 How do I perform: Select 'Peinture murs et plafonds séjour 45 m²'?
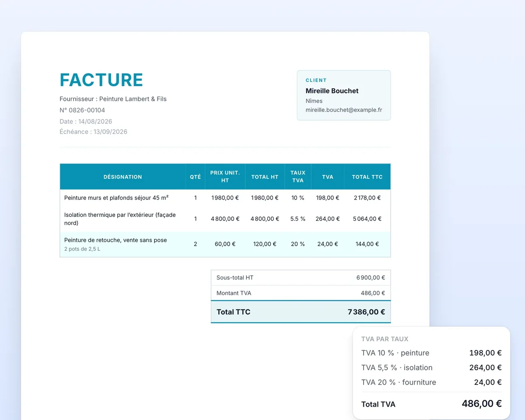pyautogui.click(x=116, y=198)
